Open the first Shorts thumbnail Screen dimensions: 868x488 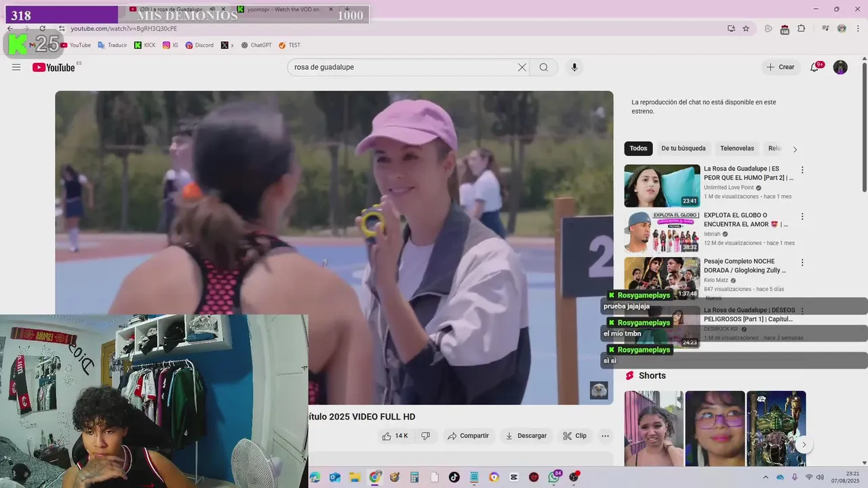(x=654, y=428)
